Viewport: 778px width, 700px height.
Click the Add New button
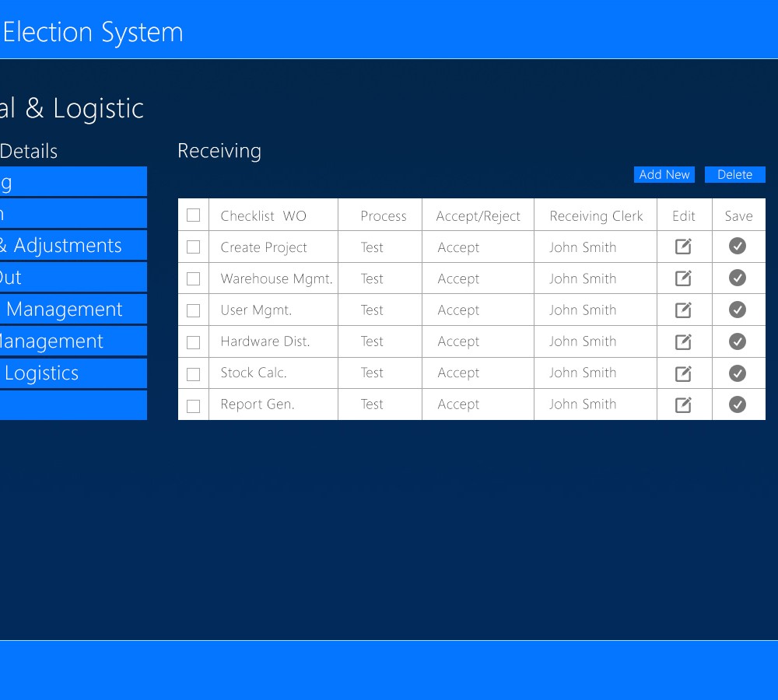click(664, 175)
